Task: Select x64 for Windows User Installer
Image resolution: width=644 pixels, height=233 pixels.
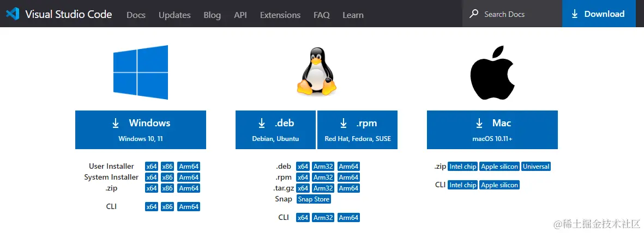Action: [152, 167]
